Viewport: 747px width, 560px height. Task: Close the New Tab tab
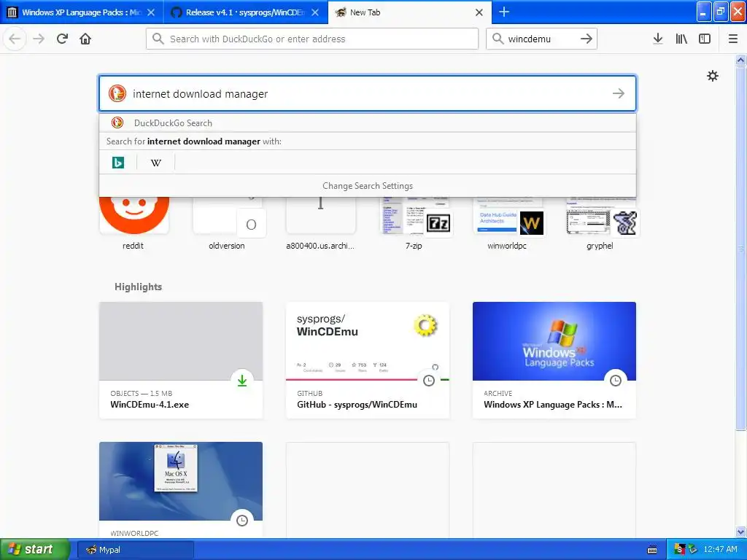[479, 12]
